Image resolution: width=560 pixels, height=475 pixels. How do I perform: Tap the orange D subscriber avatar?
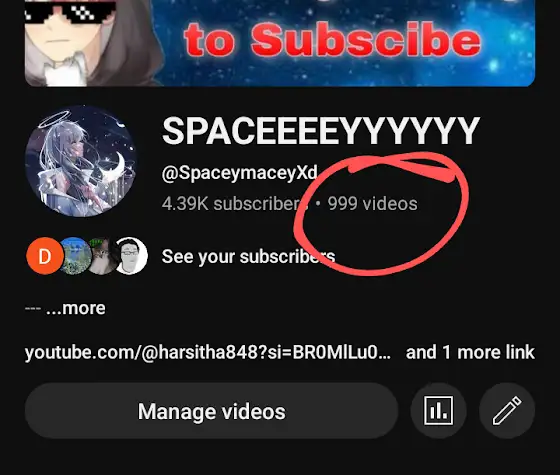[x=45, y=256]
